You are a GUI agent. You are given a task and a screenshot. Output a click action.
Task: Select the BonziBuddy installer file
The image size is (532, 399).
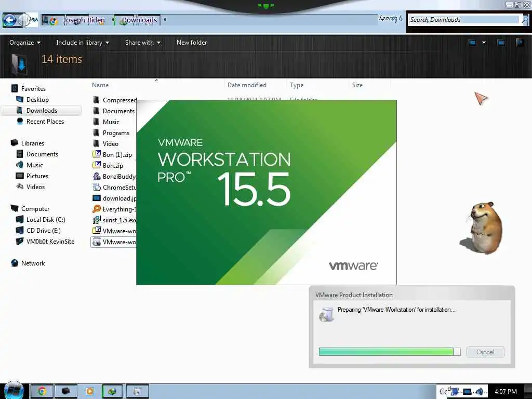(x=114, y=176)
